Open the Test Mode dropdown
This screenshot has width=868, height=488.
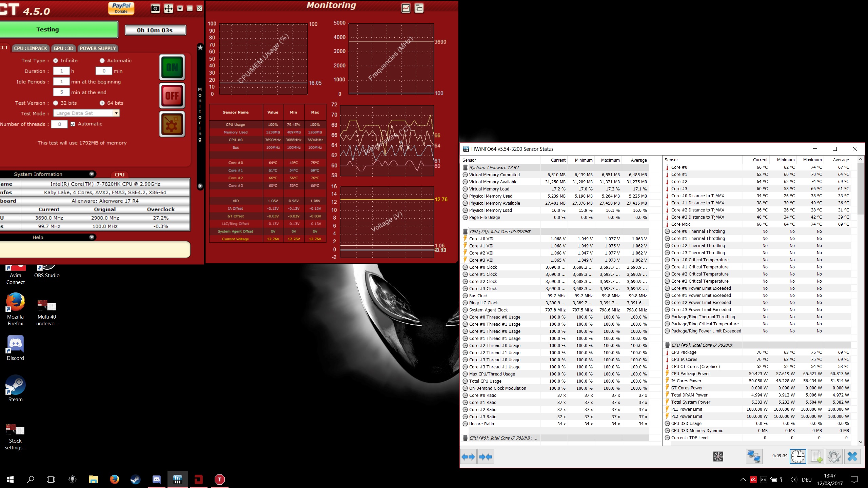[x=116, y=113]
